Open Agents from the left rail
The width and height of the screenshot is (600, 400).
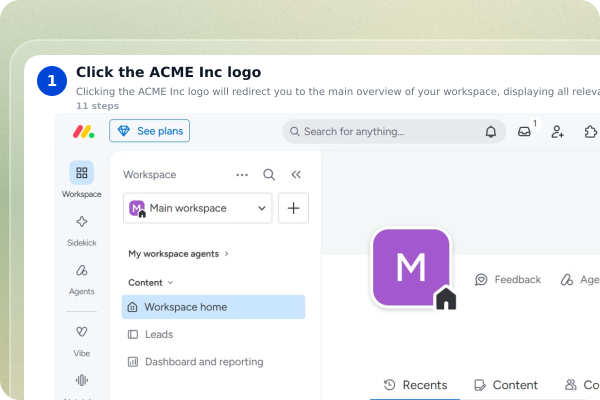tap(82, 279)
